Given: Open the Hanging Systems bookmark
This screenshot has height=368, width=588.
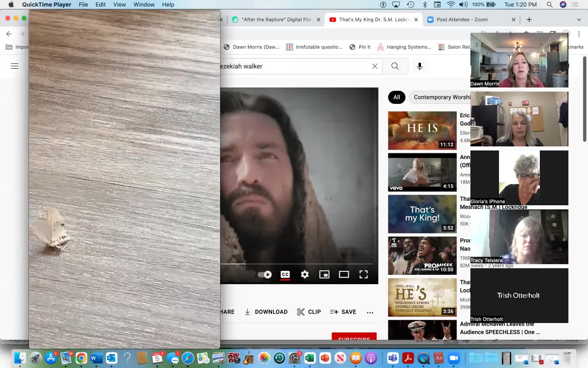Looking at the screenshot, I should point(404,47).
